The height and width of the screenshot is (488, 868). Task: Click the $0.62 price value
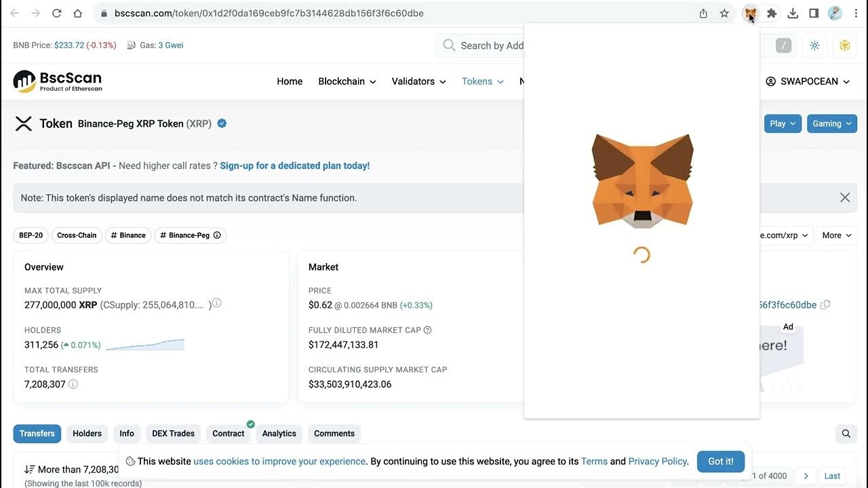click(320, 305)
